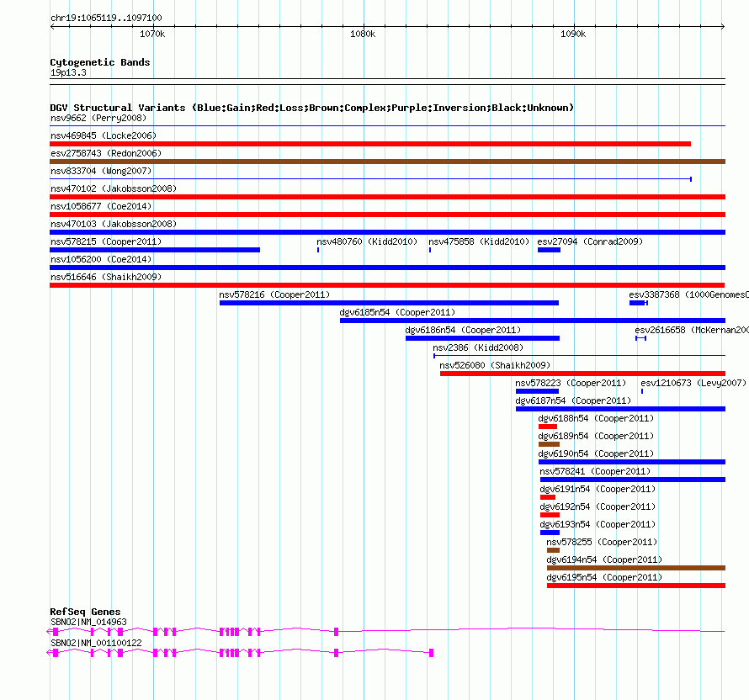Click nsv578241 (Cooper2011) label

pos(595,471)
